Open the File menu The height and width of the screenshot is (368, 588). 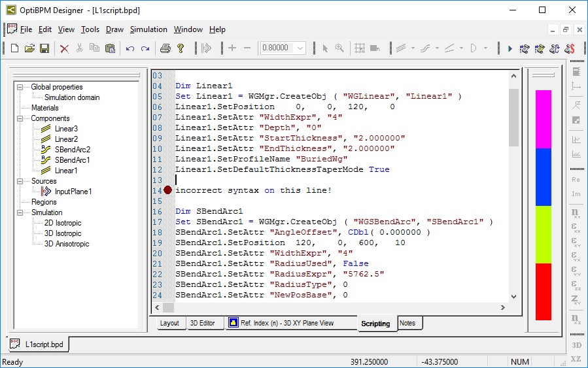point(26,29)
